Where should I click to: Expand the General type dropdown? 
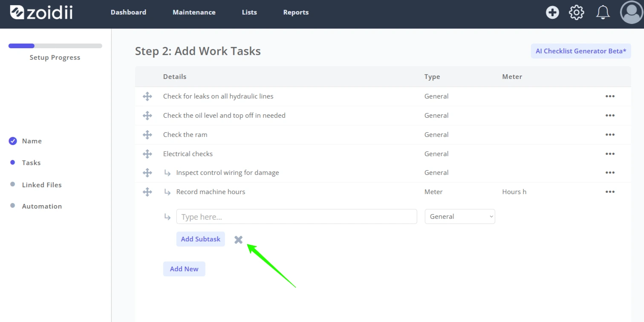pyautogui.click(x=460, y=217)
